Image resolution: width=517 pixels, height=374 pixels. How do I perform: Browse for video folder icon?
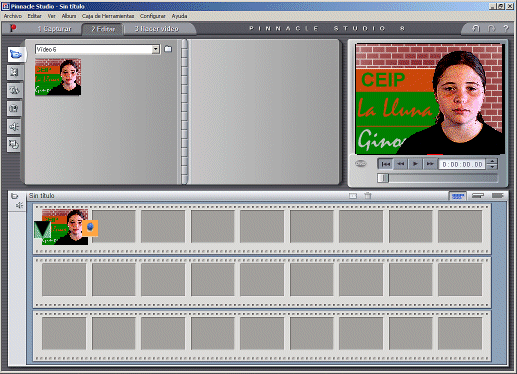pyautogui.click(x=168, y=49)
